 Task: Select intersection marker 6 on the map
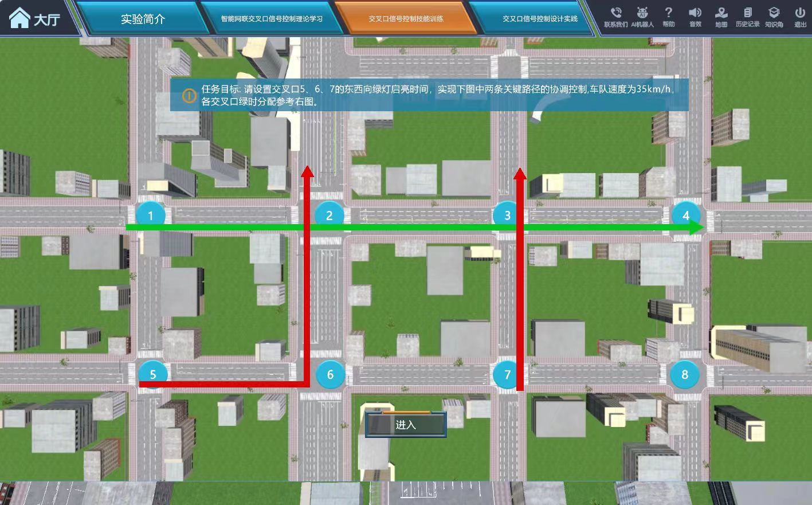[330, 374]
